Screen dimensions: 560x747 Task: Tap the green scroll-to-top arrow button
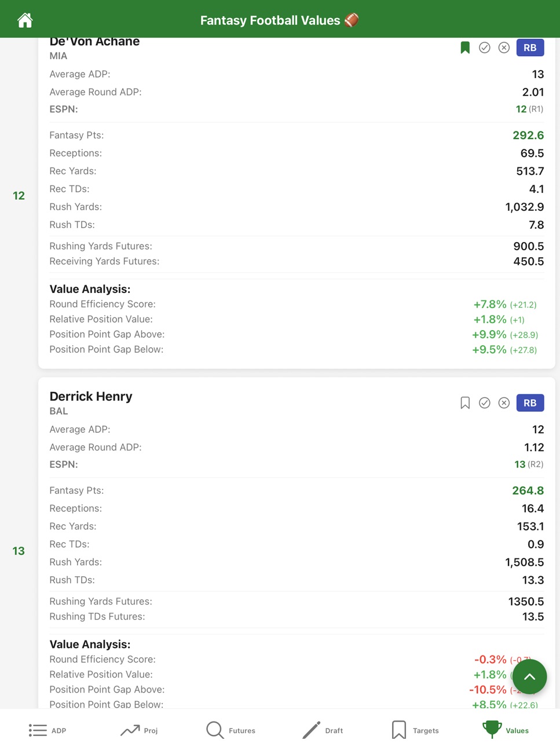[529, 676]
